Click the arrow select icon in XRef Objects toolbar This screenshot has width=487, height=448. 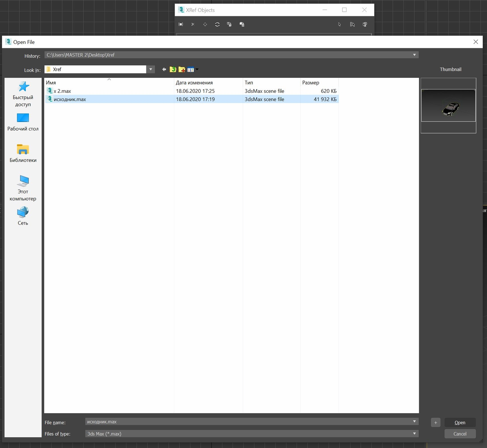(x=340, y=24)
